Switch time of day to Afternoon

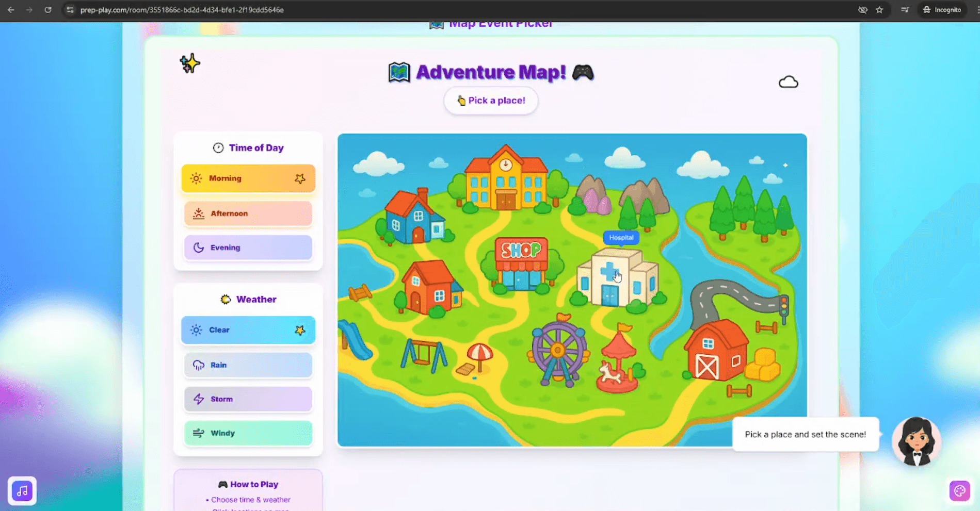[x=248, y=213]
